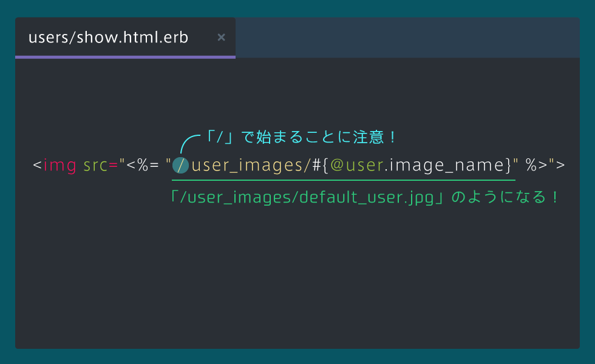Click the final closing angle bracket
Screen dimensions: 595x364
click(x=560, y=165)
